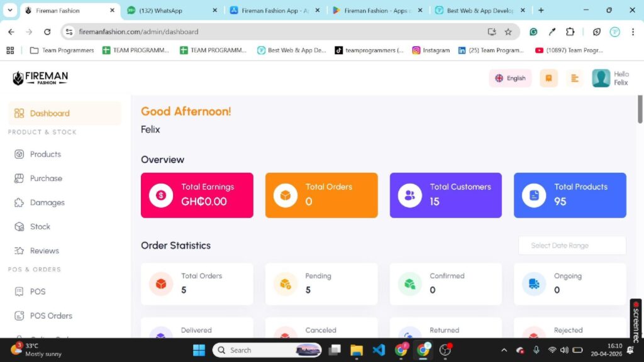Click the orange bookmark icon button
The height and width of the screenshot is (362, 644).
pyautogui.click(x=548, y=78)
